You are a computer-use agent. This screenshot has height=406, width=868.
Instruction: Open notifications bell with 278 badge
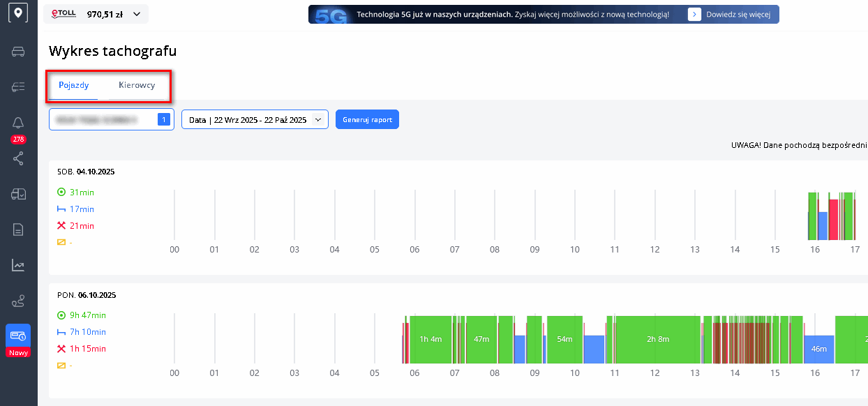tap(18, 123)
